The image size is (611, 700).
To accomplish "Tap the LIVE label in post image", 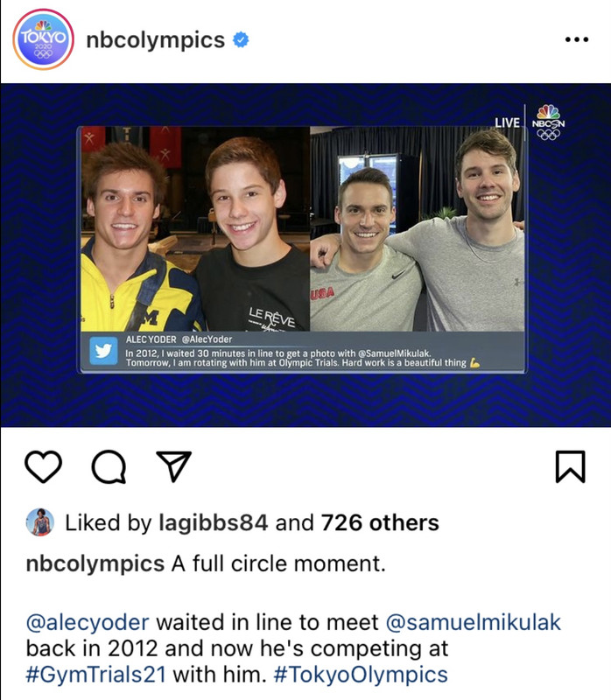I will 507,122.
